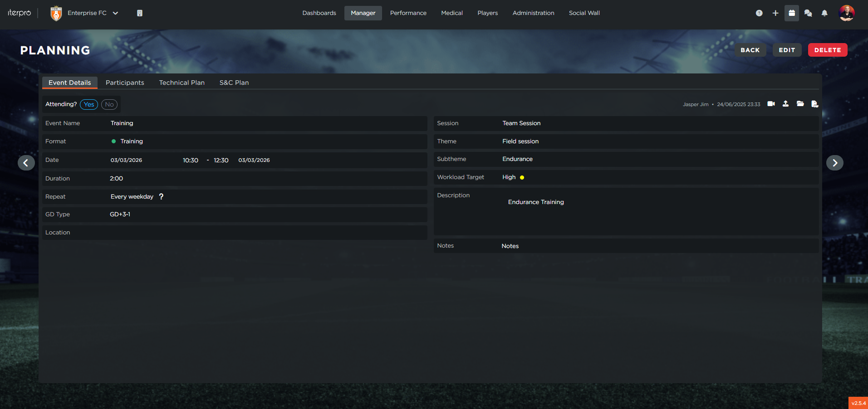Screen dimensions: 868x409
Task: Expand the Enterprise FC team dropdown
Action: (115, 13)
